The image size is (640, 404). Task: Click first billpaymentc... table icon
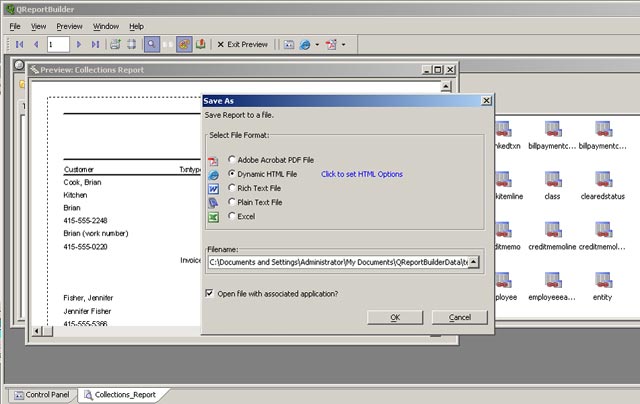[x=552, y=129]
